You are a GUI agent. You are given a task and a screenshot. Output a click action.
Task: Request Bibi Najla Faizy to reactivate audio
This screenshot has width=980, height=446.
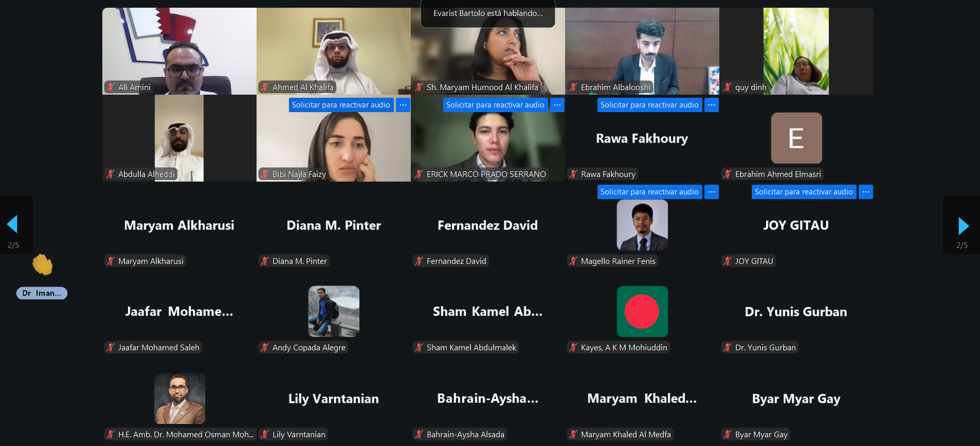click(x=341, y=105)
